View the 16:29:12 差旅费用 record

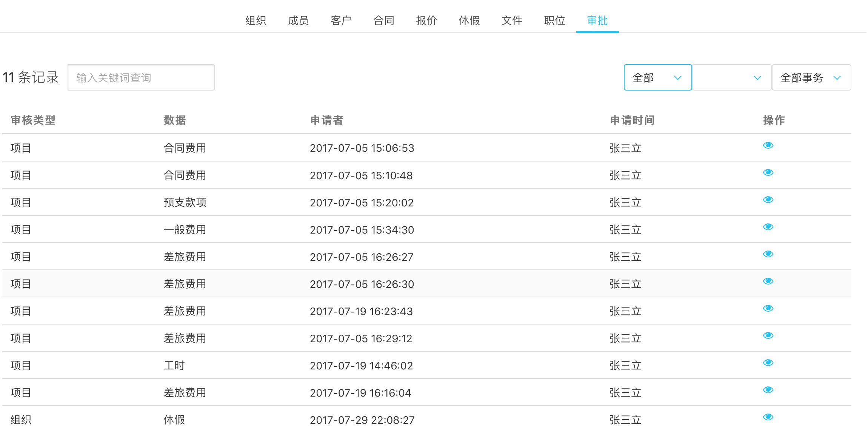[x=768, y=335]
